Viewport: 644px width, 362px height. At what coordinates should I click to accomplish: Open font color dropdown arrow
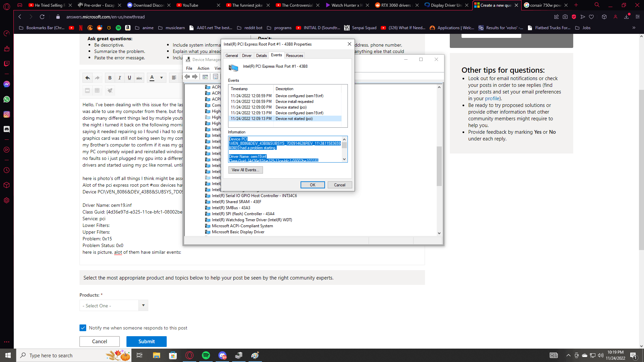point(161,78)
